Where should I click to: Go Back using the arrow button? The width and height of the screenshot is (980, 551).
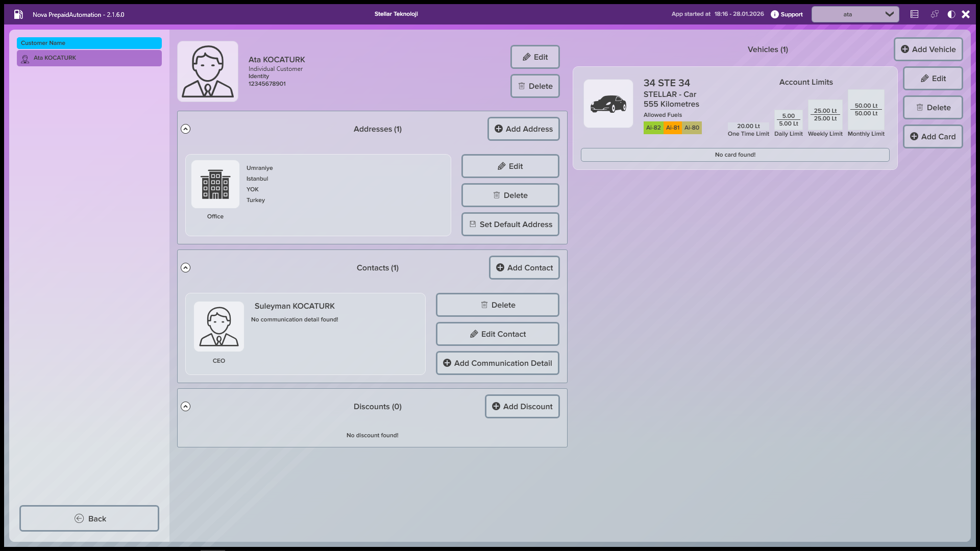coord(89,518)
